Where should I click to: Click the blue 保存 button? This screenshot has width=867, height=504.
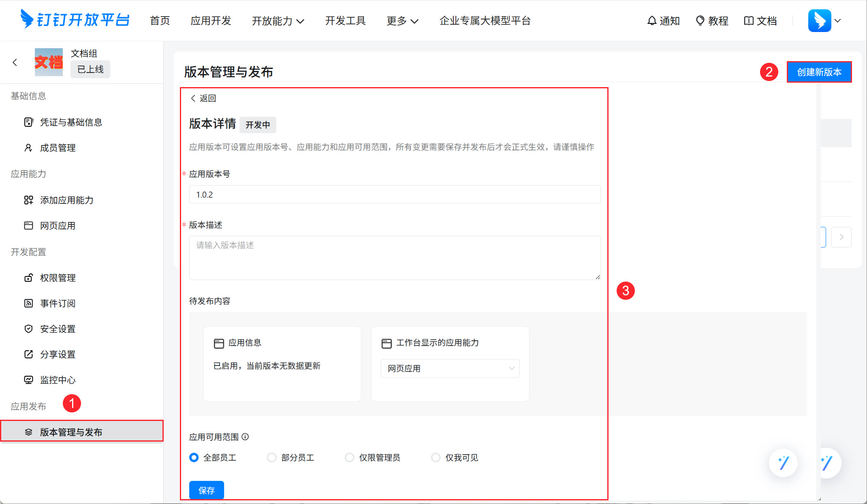(206, 490)
